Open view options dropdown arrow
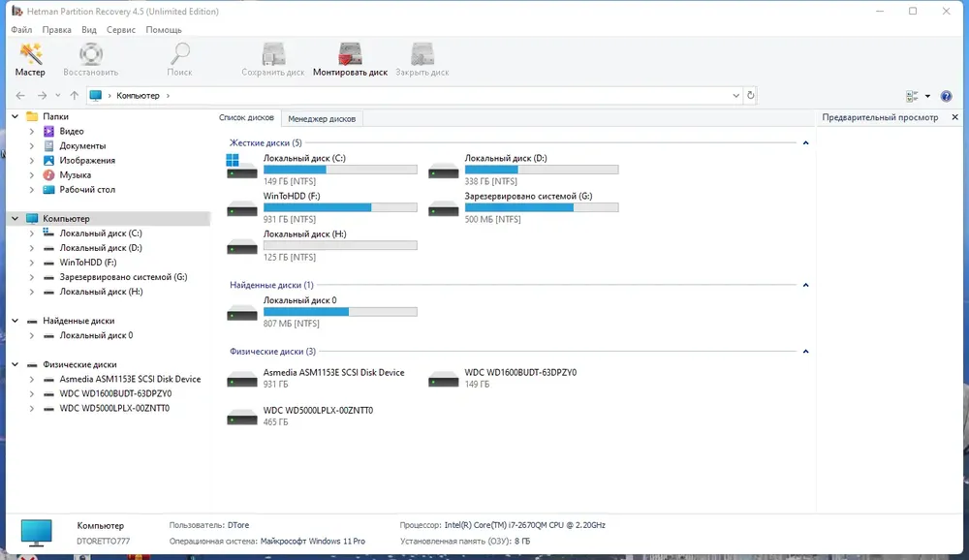This screenshot has width=969, height=560. click(x=927, y=97)
